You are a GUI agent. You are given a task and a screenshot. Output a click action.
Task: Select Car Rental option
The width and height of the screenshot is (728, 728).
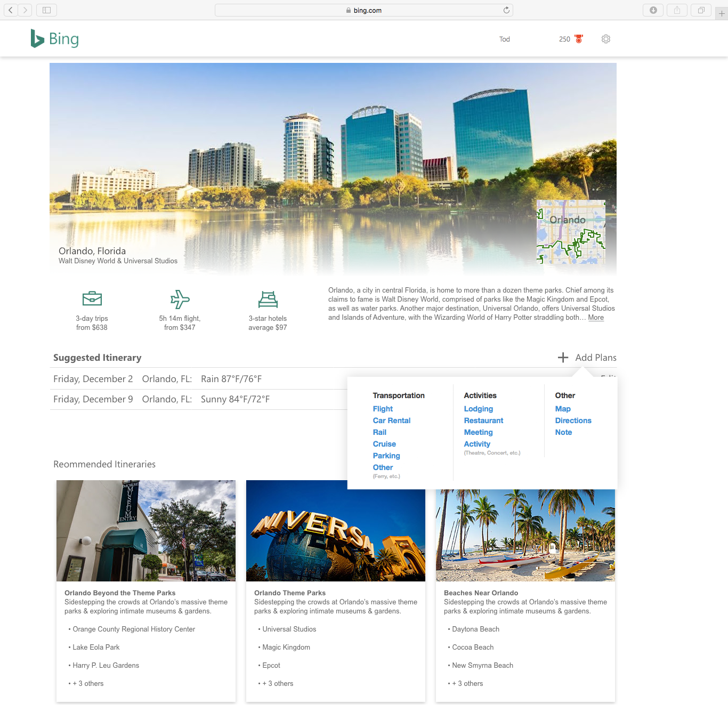(392, 420)
